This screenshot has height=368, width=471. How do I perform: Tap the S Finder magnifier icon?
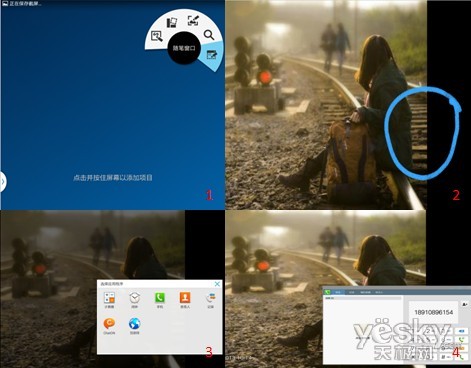pos(209,35)
